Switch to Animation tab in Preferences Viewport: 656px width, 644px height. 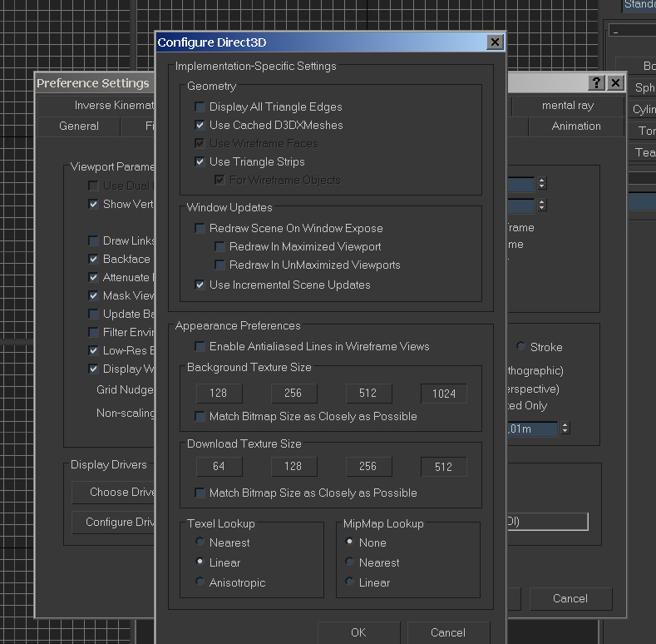pyautogui.click(x=575, y=126)
